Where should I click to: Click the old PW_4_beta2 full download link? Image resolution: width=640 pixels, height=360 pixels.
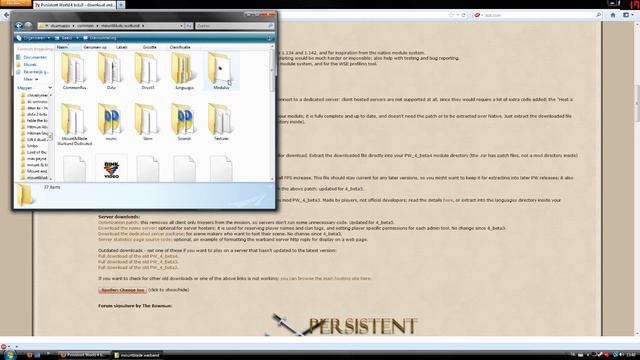pyautogui.click(x=138, y=267)
